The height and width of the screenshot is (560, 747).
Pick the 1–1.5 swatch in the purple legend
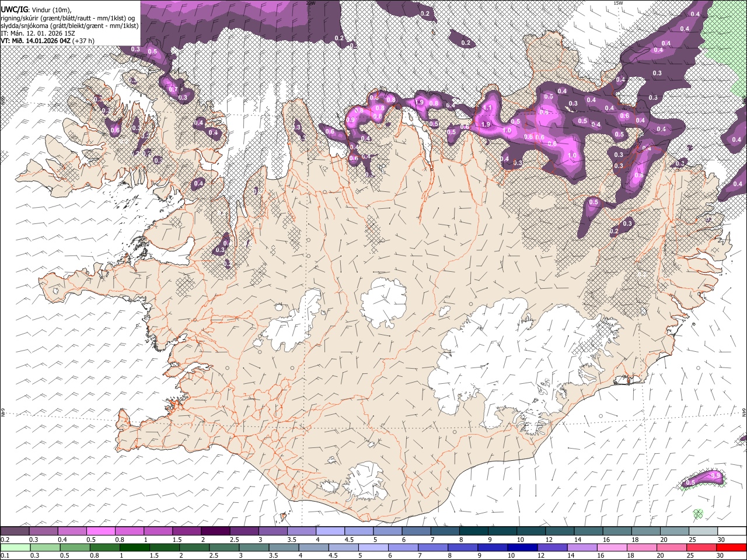158,531
